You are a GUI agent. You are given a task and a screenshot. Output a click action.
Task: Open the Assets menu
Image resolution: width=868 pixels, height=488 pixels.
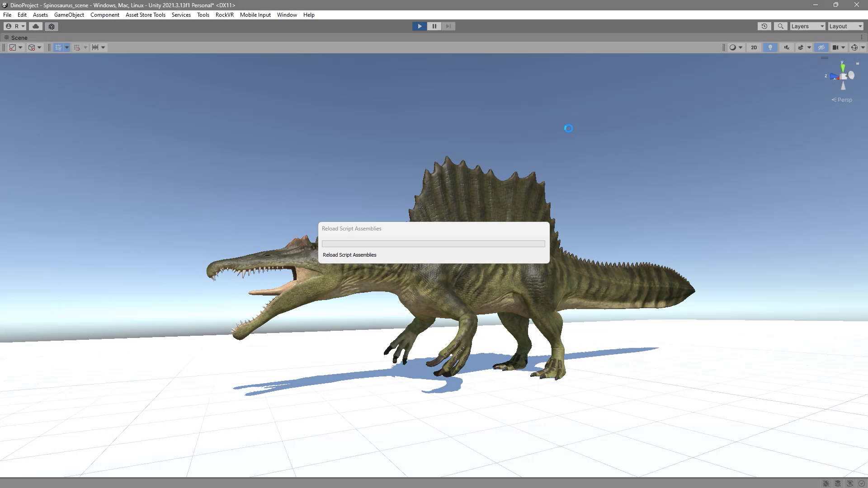pyautogui.click(x=40, y=15)
